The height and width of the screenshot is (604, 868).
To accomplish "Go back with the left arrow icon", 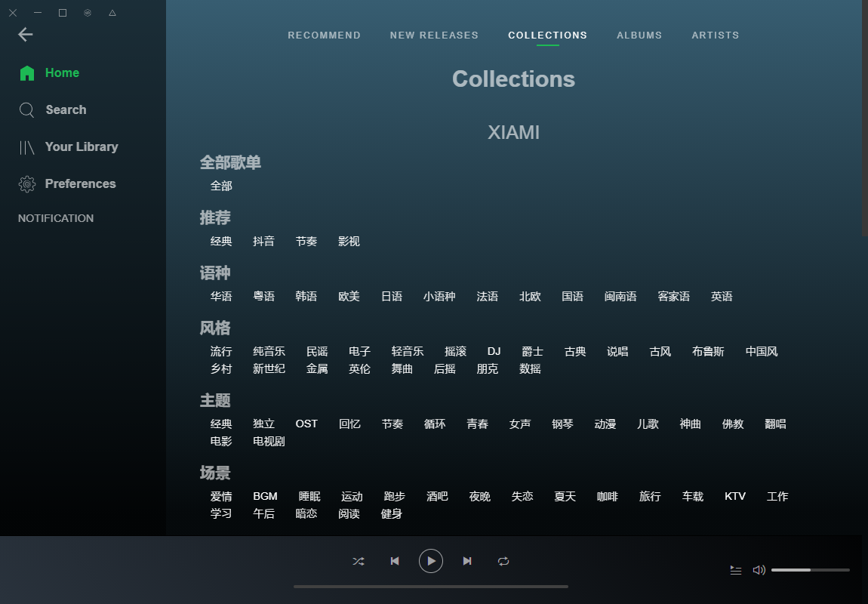I will (x=26, y=35).
